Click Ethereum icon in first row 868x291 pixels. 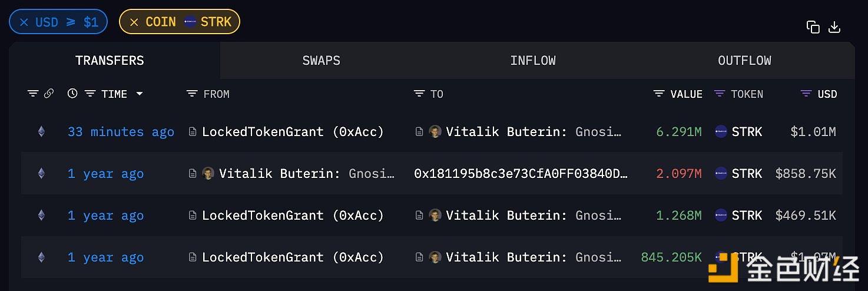point(41,132)
